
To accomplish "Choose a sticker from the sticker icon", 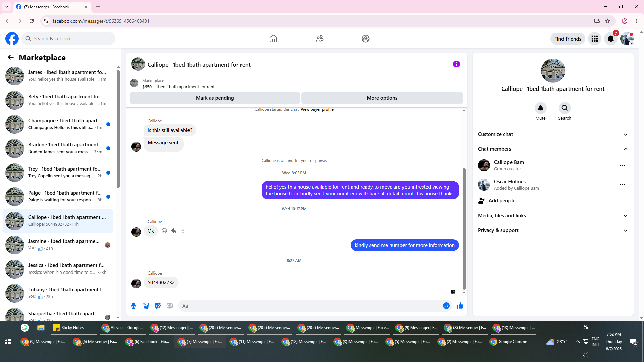I will point(158,306).
